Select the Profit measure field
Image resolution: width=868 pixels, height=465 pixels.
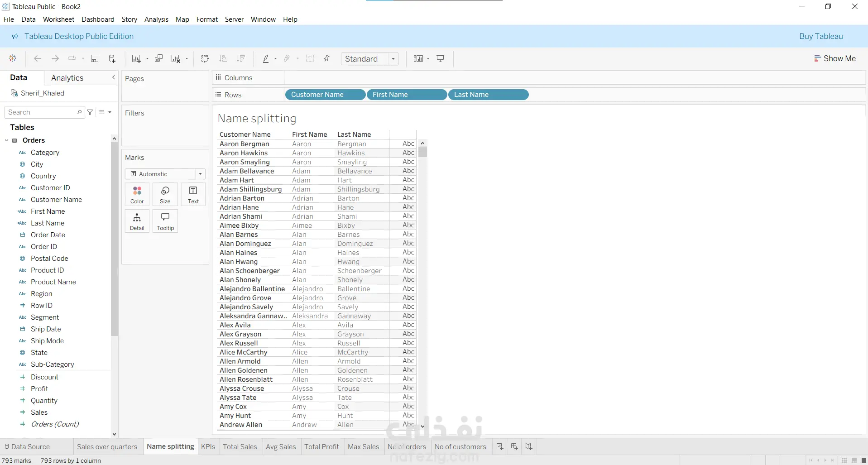39,389
